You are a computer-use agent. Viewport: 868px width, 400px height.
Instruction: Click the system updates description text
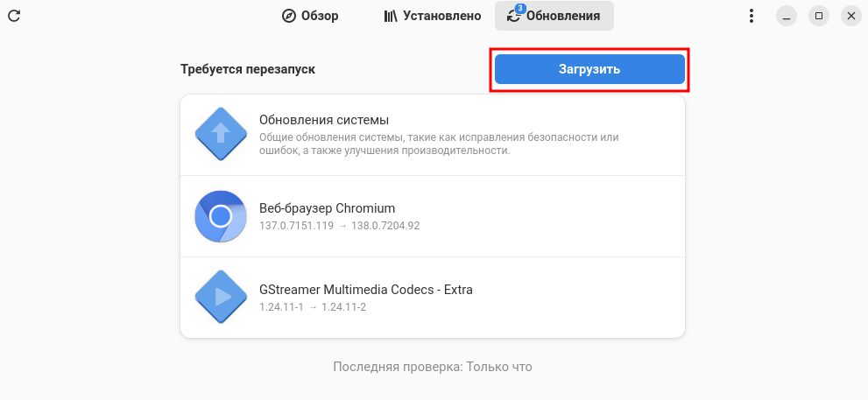click(x=438, y=144)
